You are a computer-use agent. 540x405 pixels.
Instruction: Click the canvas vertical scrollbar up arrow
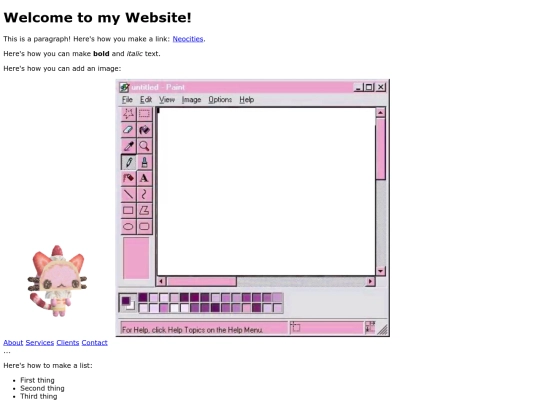380,113
